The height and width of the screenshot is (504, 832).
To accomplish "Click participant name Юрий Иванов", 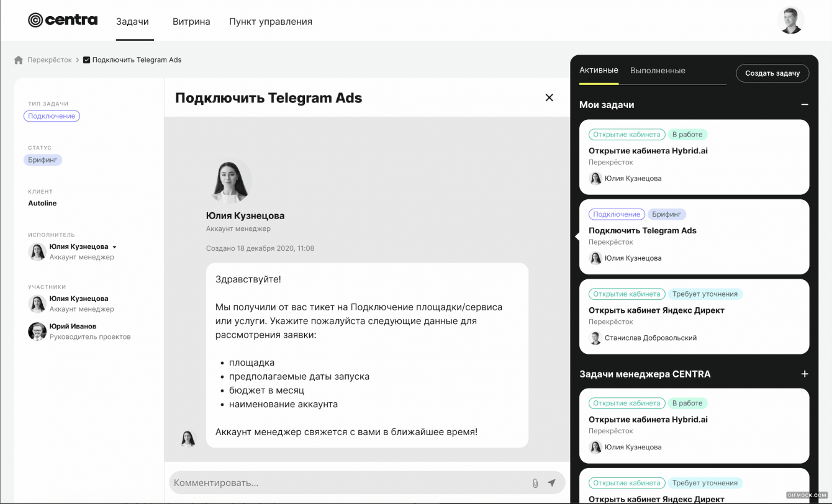I will (73, 326).
